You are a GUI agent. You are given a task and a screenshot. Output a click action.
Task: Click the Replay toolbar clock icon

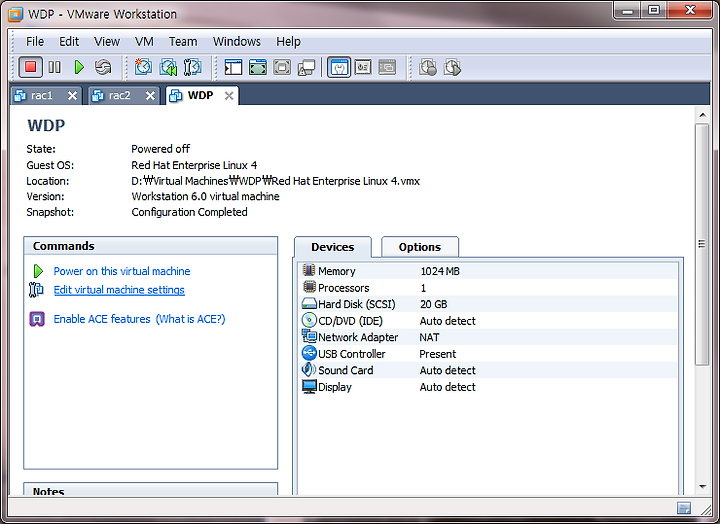(452, 67)
